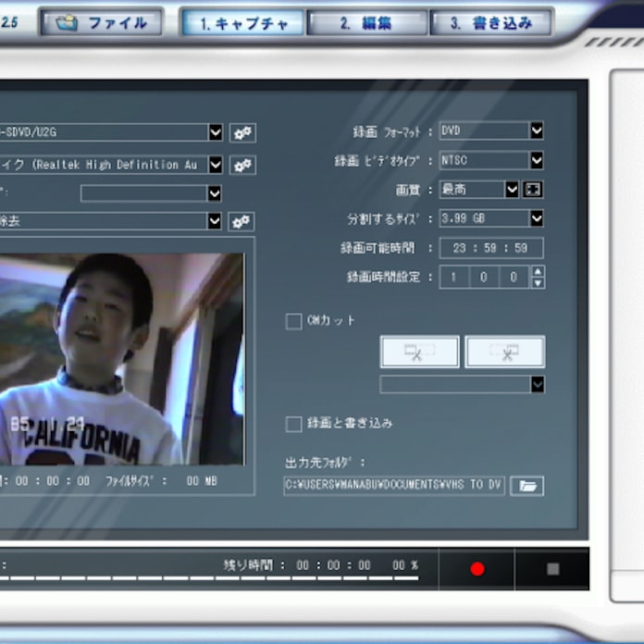Click gear icon next to the 除去 dropdown

pyautogui.click(x=241, y=221)
